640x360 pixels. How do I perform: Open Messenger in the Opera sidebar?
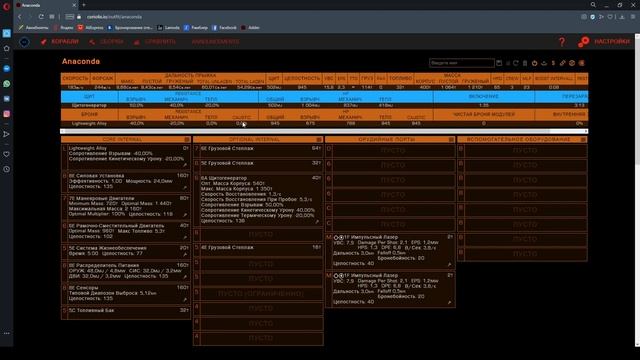7,69
